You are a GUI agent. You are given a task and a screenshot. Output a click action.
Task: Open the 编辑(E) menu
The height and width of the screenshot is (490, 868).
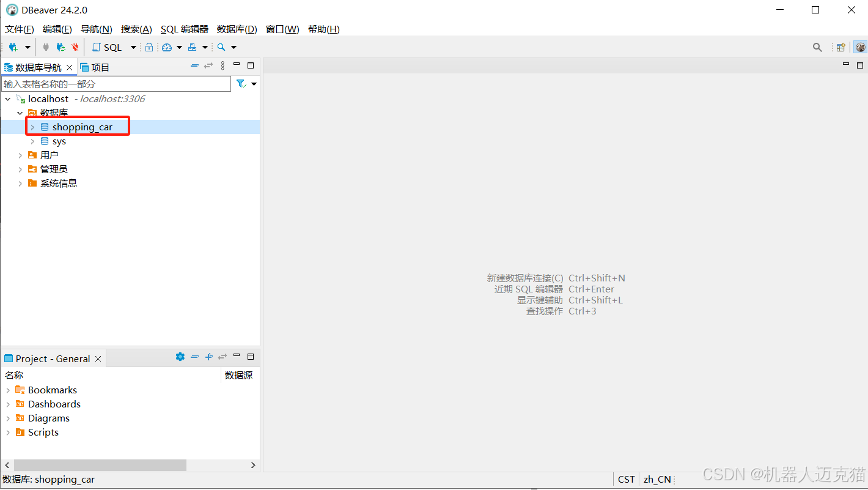tap(57, 29)
